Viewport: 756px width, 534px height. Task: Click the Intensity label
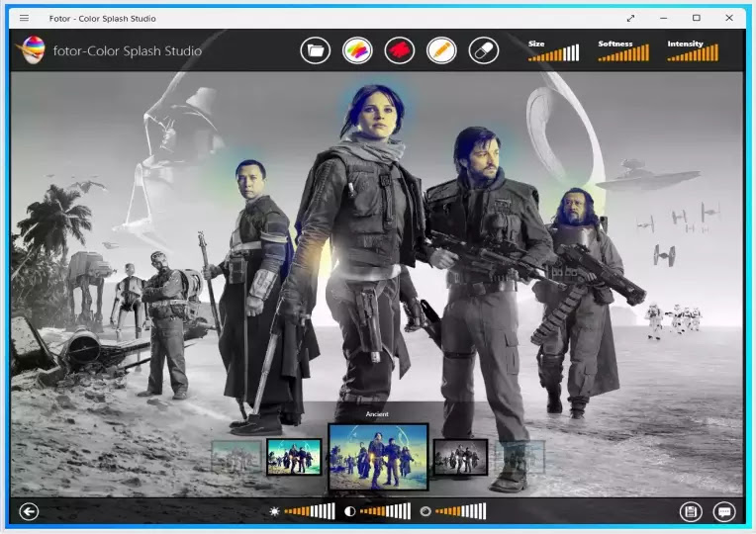pos(685,44)
